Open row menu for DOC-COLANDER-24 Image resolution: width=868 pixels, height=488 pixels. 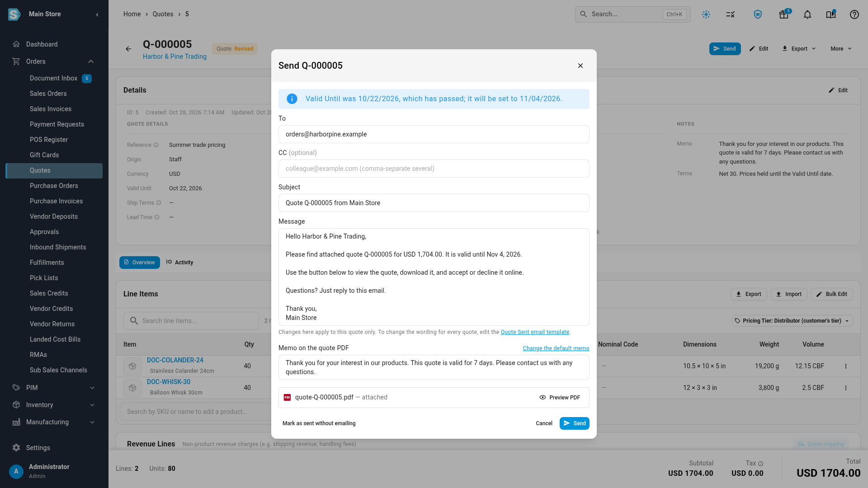click(846, 366)
